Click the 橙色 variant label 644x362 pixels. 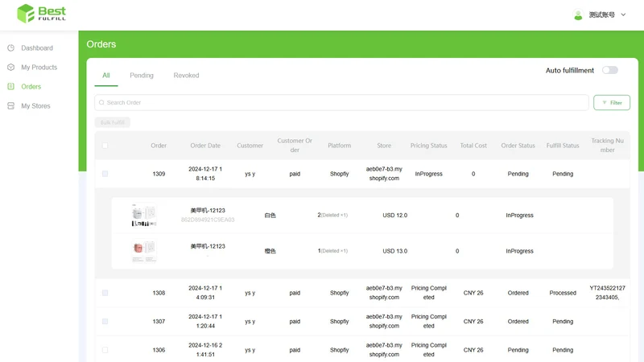click(x=270, y=251)
